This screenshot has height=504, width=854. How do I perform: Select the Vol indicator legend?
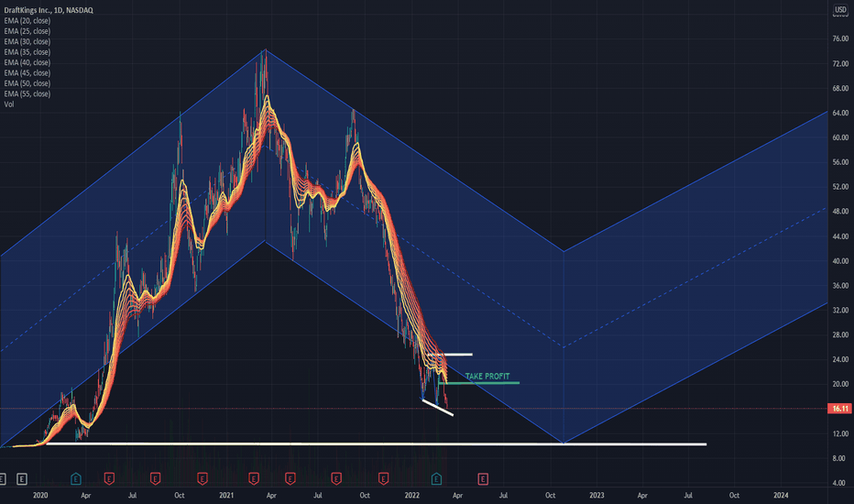tap(9, 104)
